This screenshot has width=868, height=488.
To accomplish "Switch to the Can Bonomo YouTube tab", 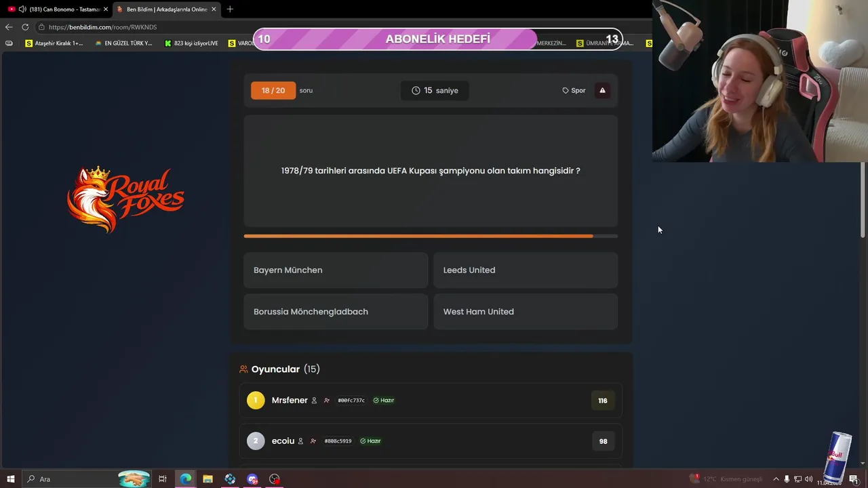I will click(58, 9).
